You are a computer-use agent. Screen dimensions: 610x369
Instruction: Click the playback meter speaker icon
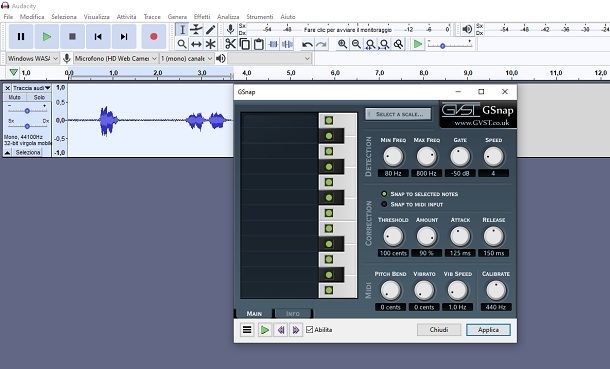[x=467, y=29]
